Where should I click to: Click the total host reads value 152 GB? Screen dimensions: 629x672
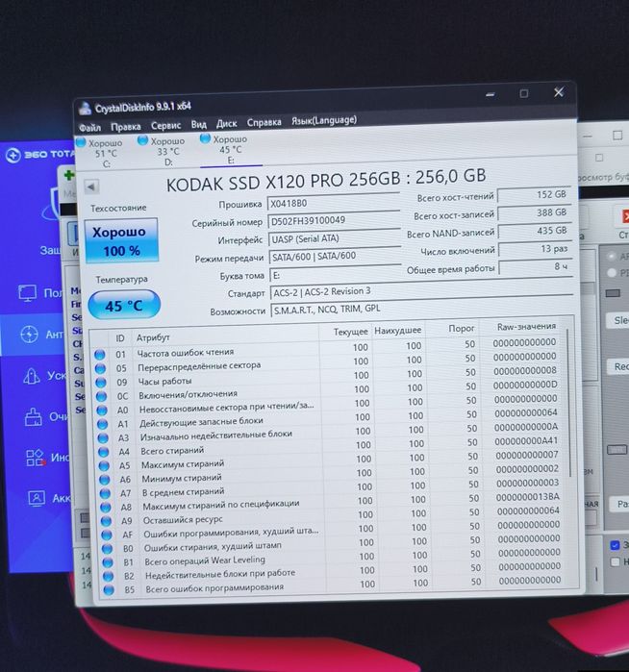(534, 195)
